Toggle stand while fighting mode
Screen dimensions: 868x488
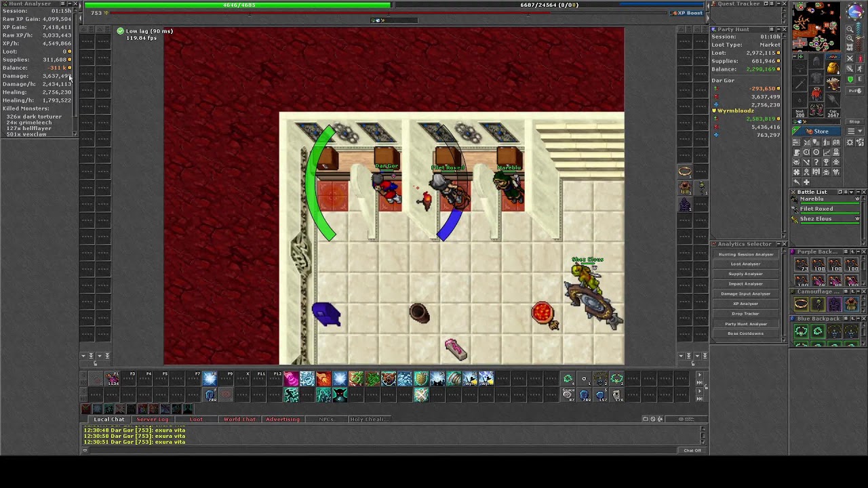click(x=861, y=58)
